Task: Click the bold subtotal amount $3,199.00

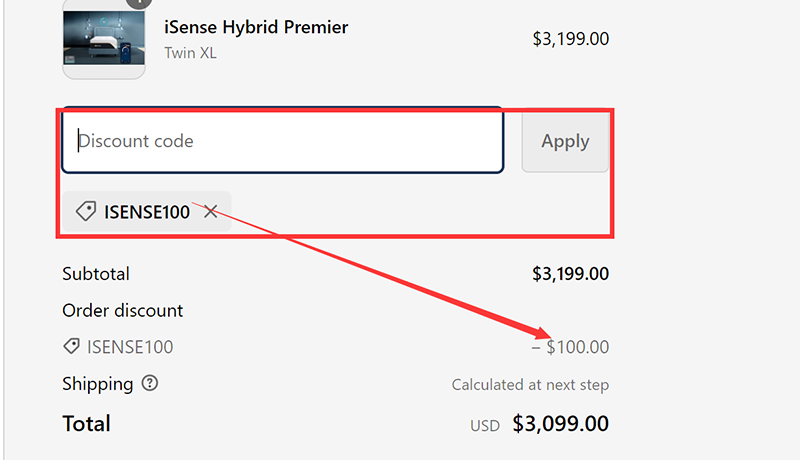Action: point(570,274)
